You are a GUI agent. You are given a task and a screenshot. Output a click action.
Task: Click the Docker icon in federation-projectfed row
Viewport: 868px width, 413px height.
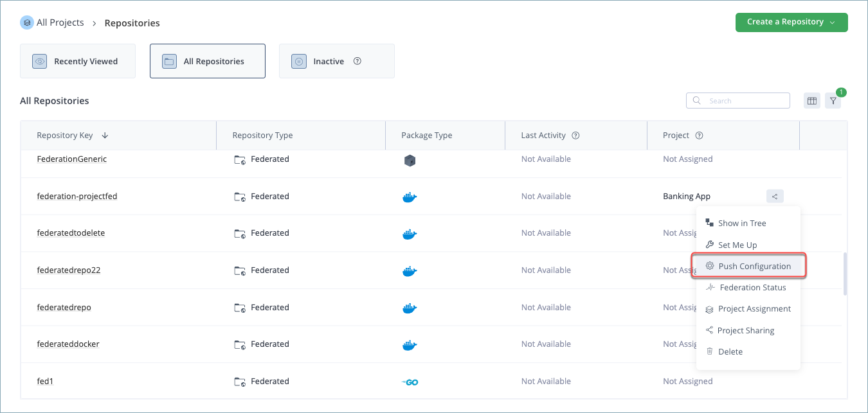[x=409, y=197]
